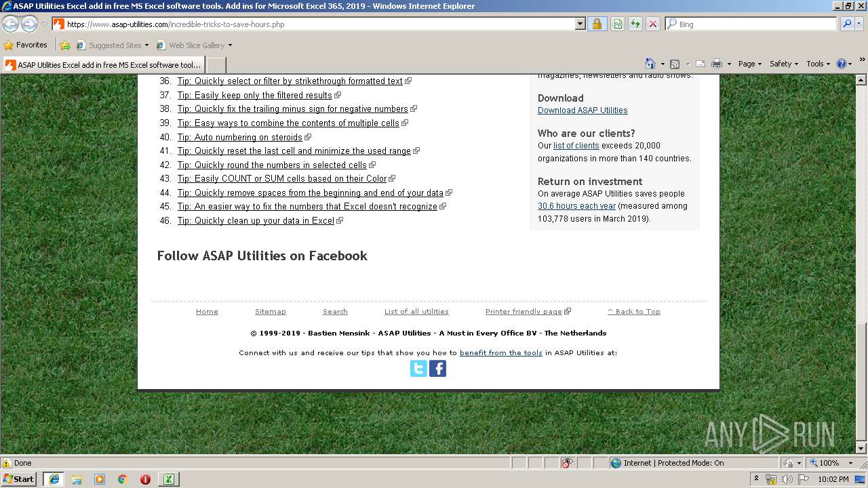Viewport: 868px width, 488px height.
Task: Click in the Bing search box
Action: point(751,24)
